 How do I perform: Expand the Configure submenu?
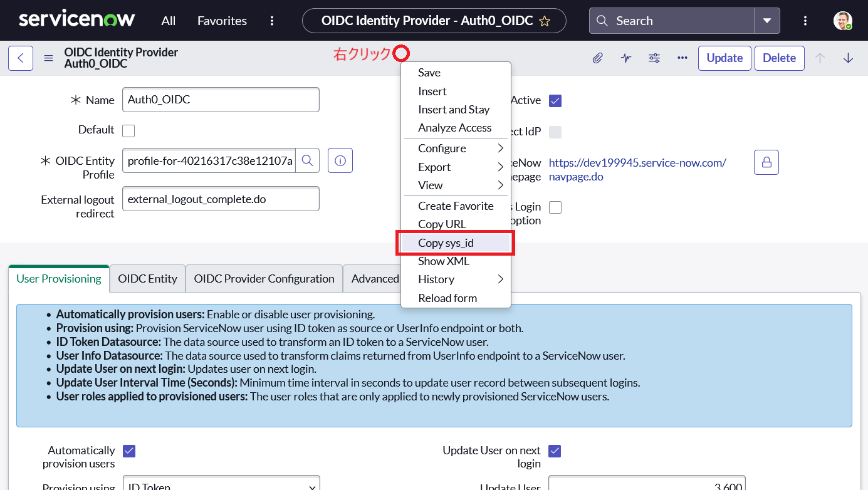tap(442, 149)
